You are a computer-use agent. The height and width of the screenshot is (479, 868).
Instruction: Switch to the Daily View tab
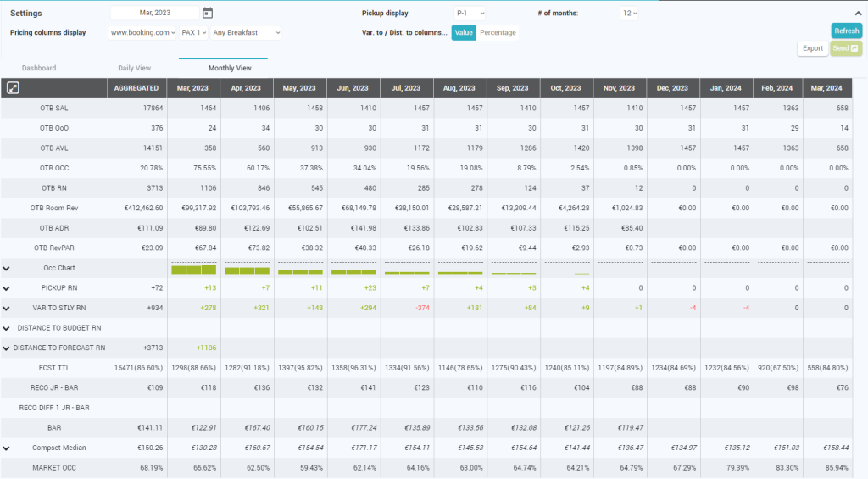(x=134, y=68)
